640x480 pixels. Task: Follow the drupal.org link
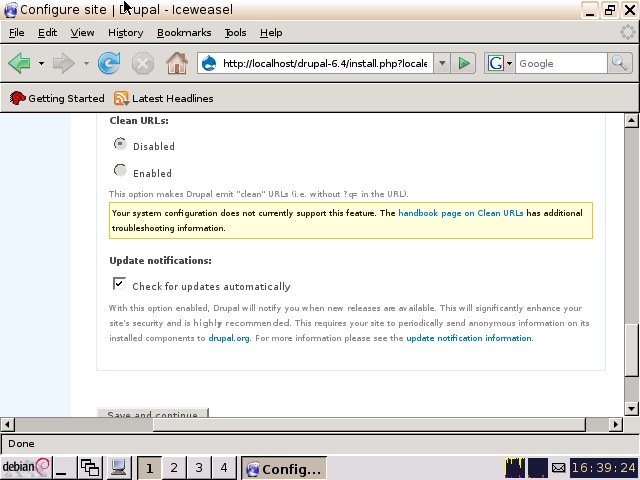tap(229, 338)
